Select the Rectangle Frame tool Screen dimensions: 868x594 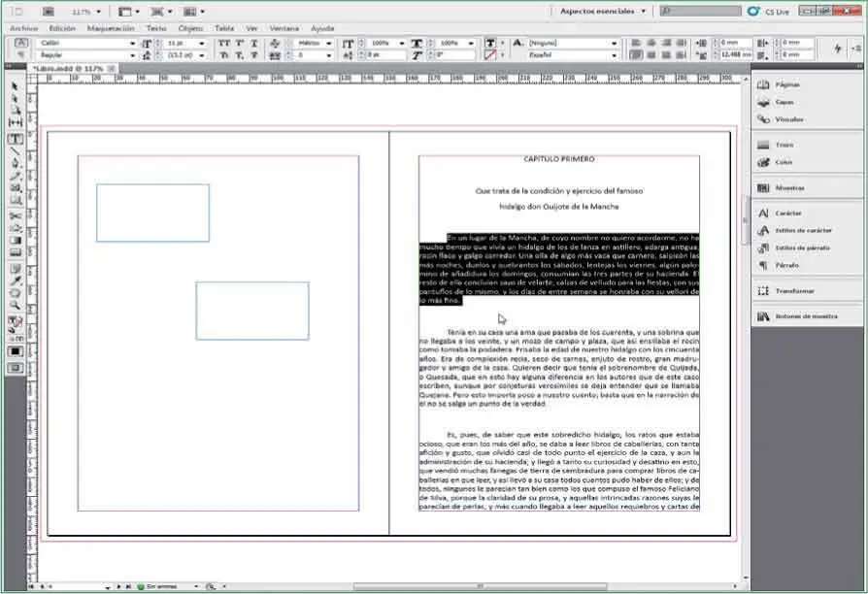point(15,188)
